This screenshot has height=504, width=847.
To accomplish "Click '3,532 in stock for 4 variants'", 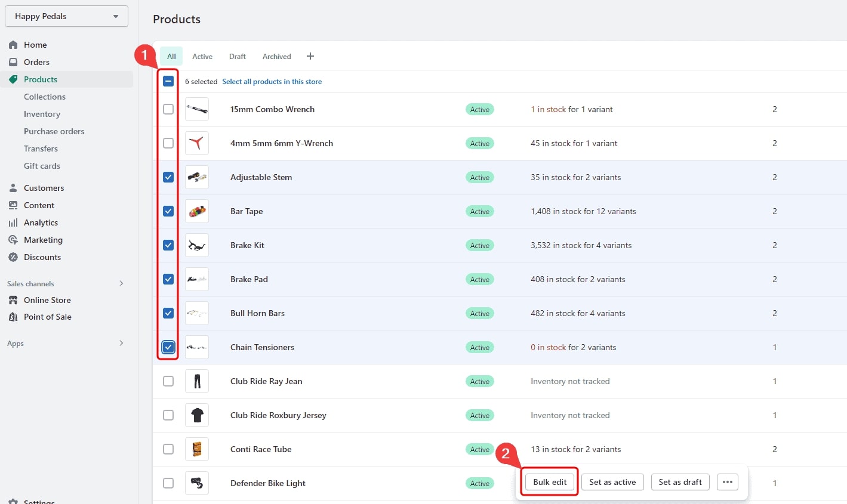I will click(581, 245).
